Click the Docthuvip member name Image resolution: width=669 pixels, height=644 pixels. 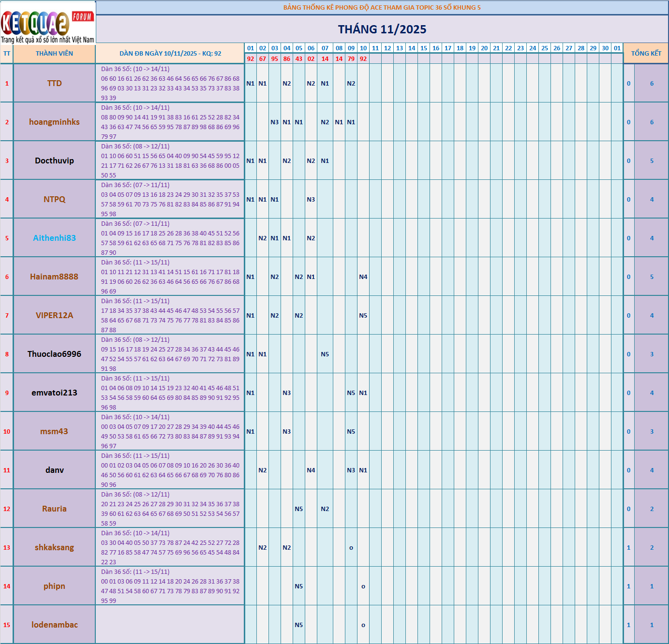tap(54, 160)
